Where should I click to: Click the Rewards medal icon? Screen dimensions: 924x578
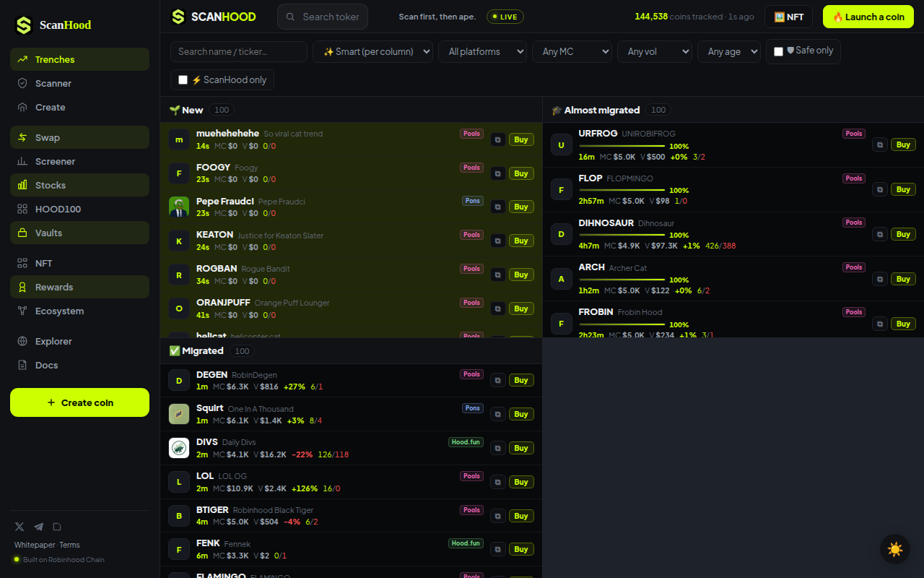click(22, 287)
